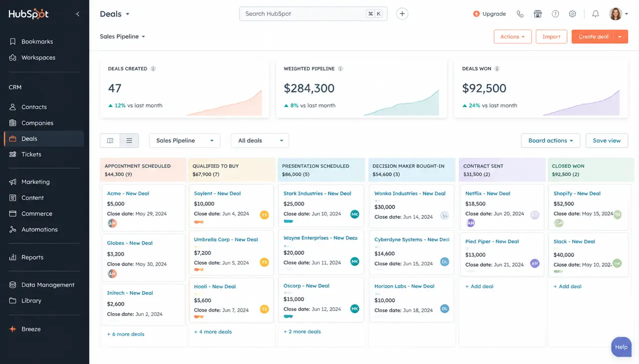Open the Shopify - New Deal link
Image resolution: width=639 pixels, height=364 pixels.
[x=577, y=193]
